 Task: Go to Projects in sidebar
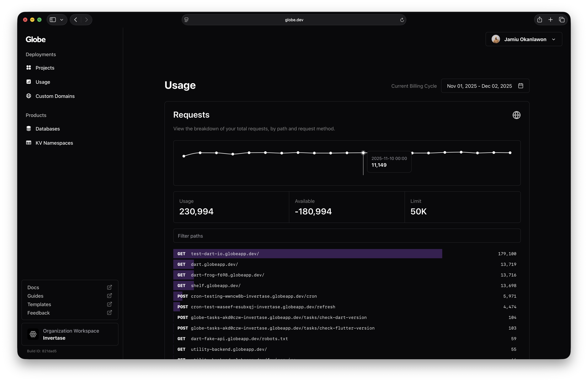tap(45, 68)
